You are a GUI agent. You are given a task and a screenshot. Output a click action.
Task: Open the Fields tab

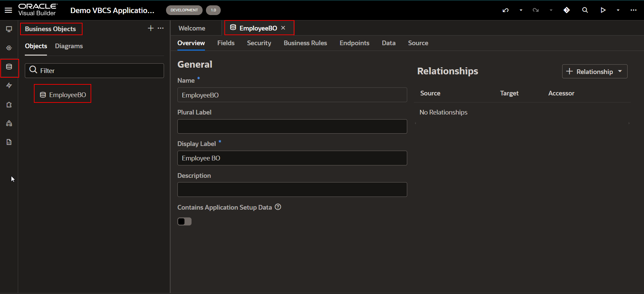[x=226, y=43]
